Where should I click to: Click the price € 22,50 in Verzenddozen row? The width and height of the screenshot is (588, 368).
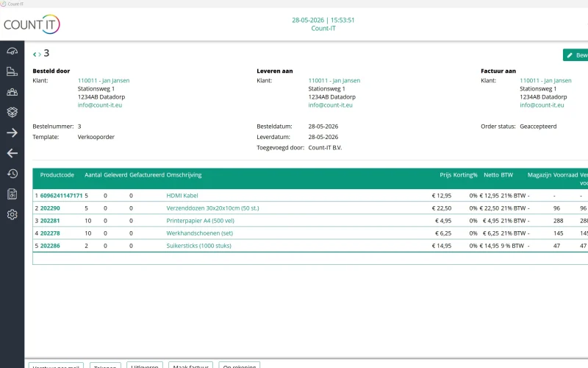click(442, 208)
